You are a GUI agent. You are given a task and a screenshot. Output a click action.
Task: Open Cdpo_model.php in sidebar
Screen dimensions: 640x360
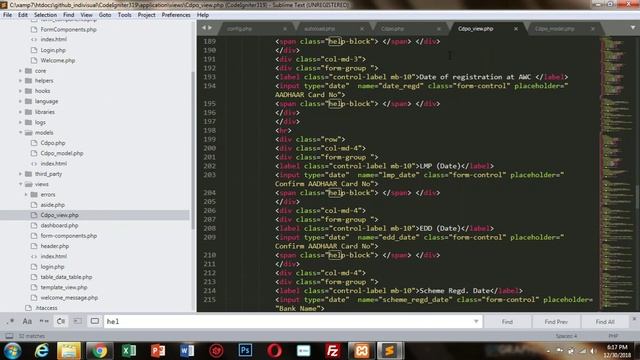(62, 153)
